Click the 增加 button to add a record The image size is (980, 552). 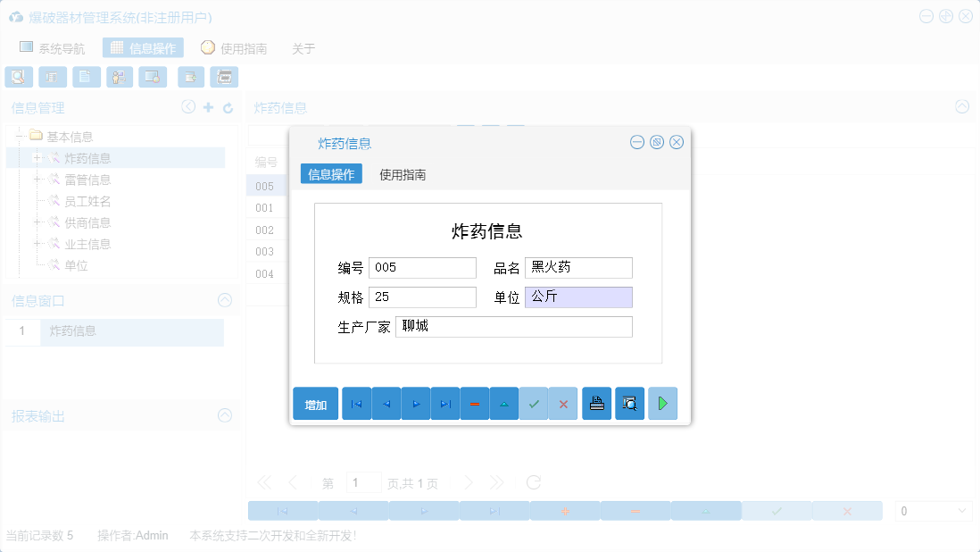coord(315,403)
